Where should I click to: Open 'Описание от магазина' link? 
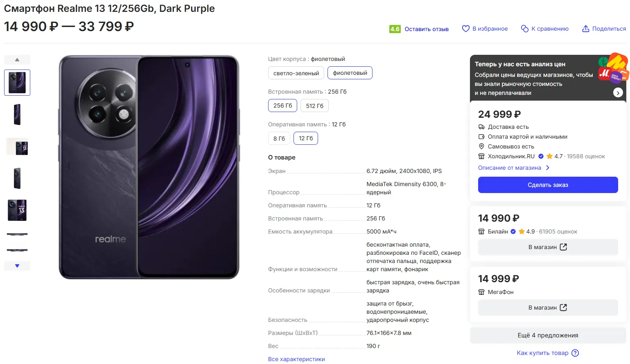[510, 168]
